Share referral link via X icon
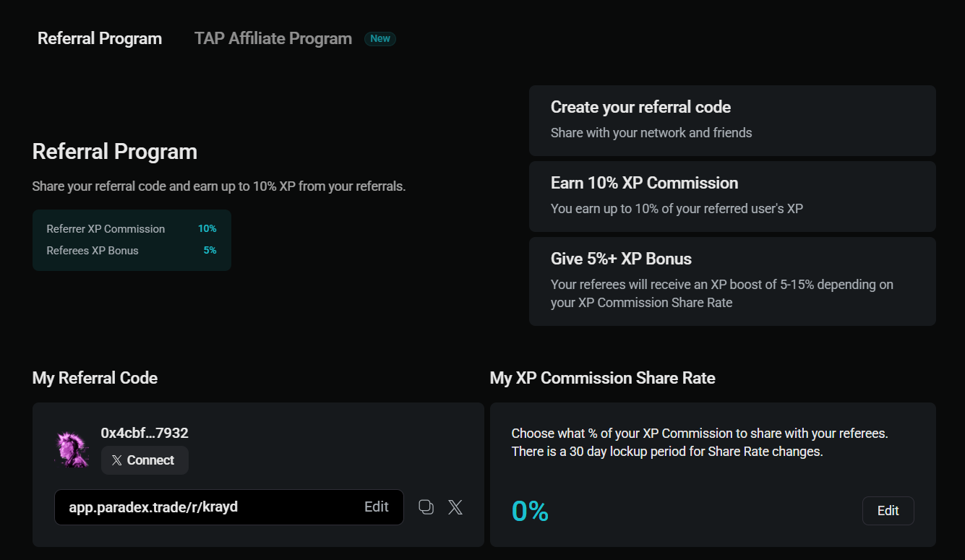Image resolution: width=965 pixels, height=560 pixels. pyautogui.click(x=455, y=507)
